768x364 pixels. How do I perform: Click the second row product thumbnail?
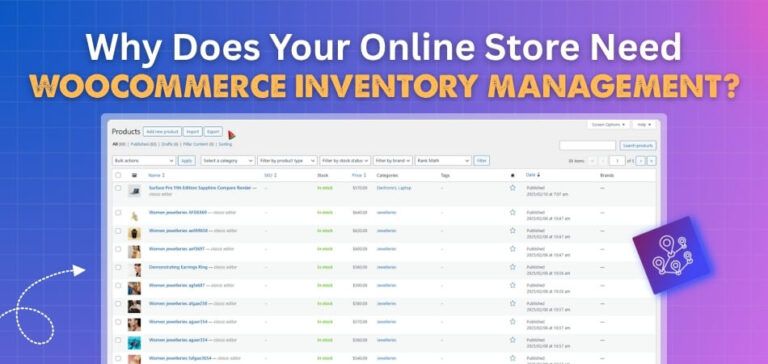coord(134,215)
